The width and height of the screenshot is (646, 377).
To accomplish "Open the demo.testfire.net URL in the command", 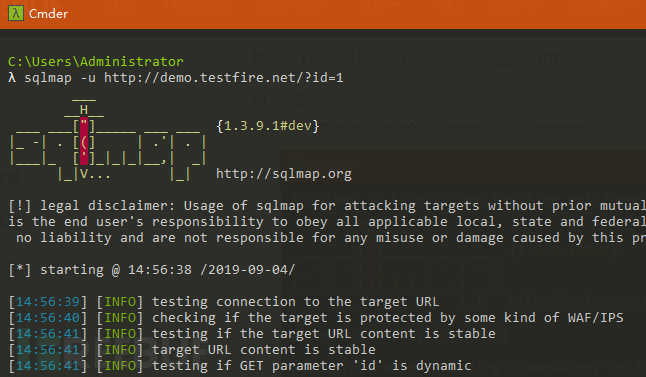I will point(223,78).
